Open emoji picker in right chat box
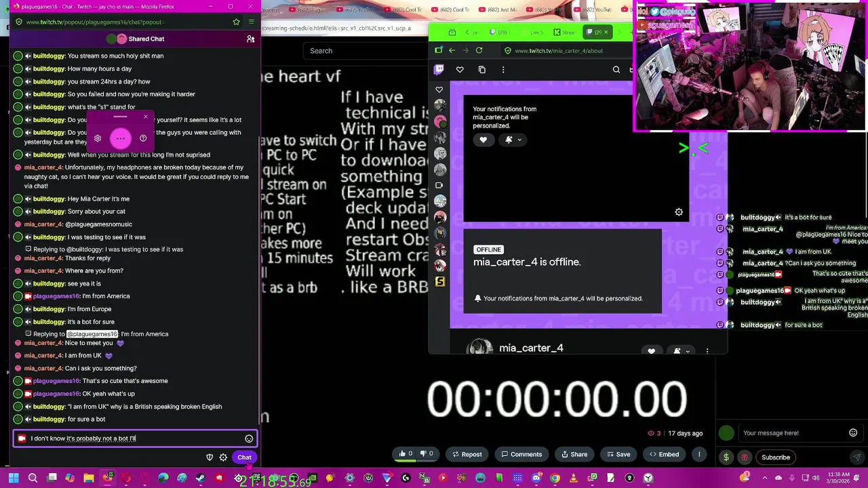 pos(853,432)
